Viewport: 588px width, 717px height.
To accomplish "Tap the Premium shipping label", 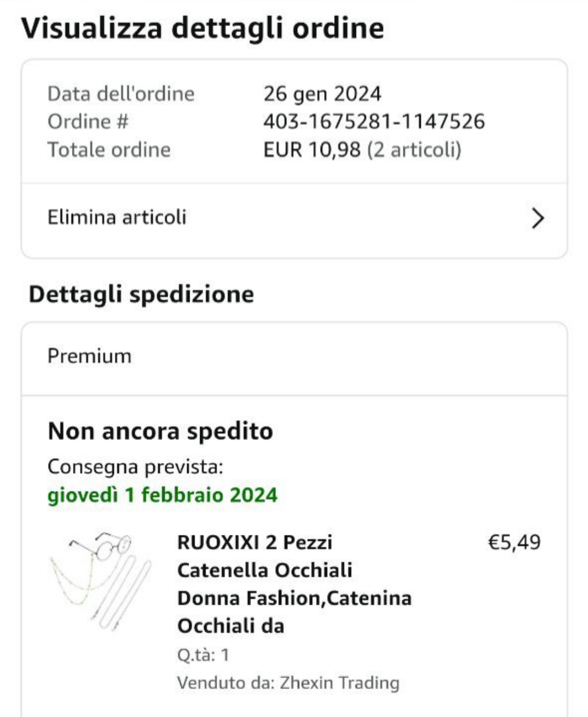I will click(90, 356).
